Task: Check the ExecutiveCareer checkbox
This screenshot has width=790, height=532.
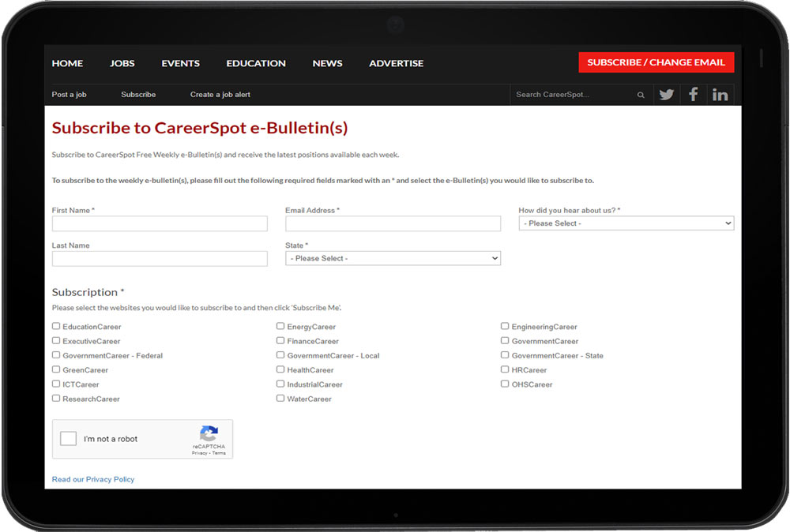Action: (x=56, y=341)
